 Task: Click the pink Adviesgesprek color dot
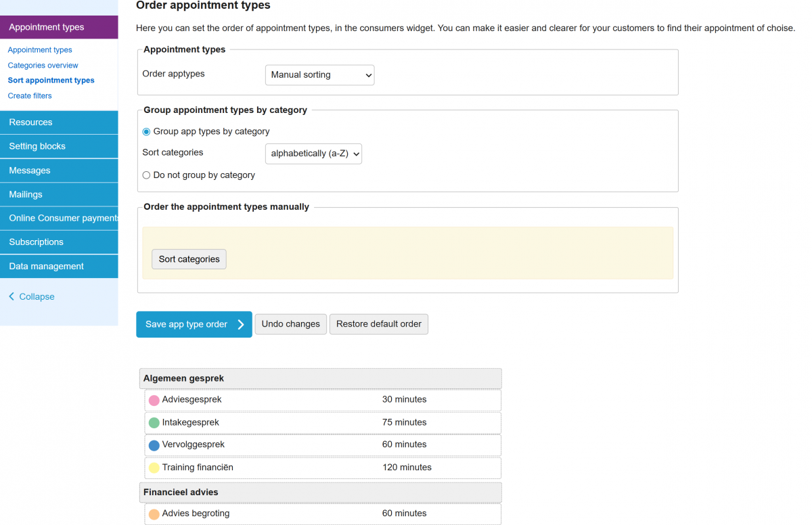click(x=154, y=401)
